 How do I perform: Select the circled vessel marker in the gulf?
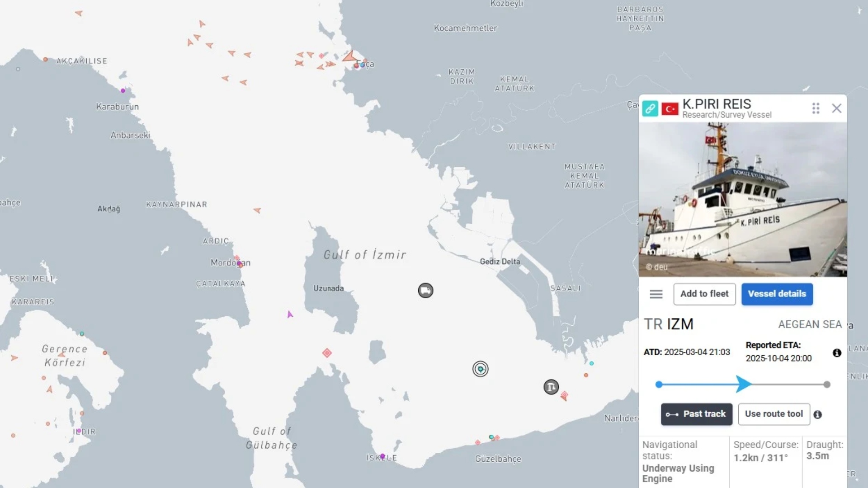click(480, 369)
